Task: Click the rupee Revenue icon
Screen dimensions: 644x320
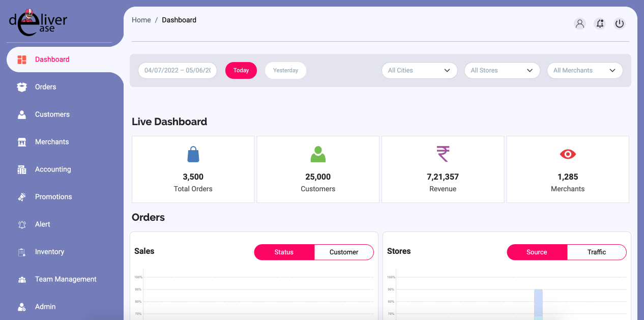Action: pos(443,154)
